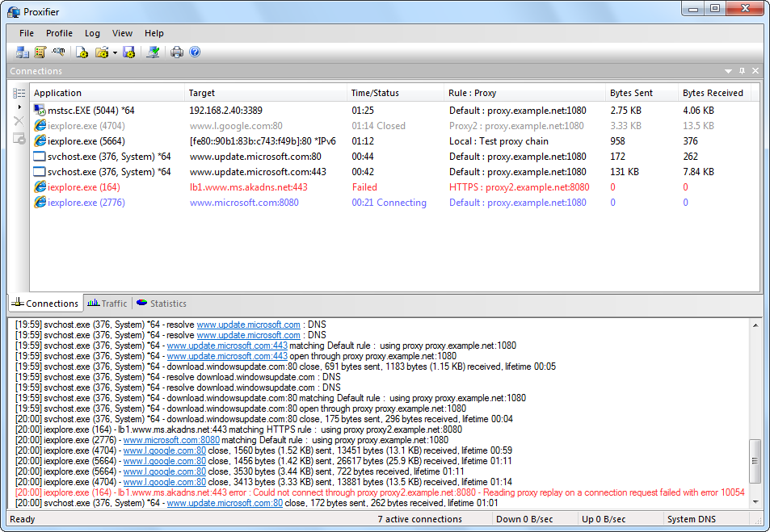Toggle the list view icon beside connections
Image resolution: width=770 pixels, height=532 pixels.
point(19,93)
